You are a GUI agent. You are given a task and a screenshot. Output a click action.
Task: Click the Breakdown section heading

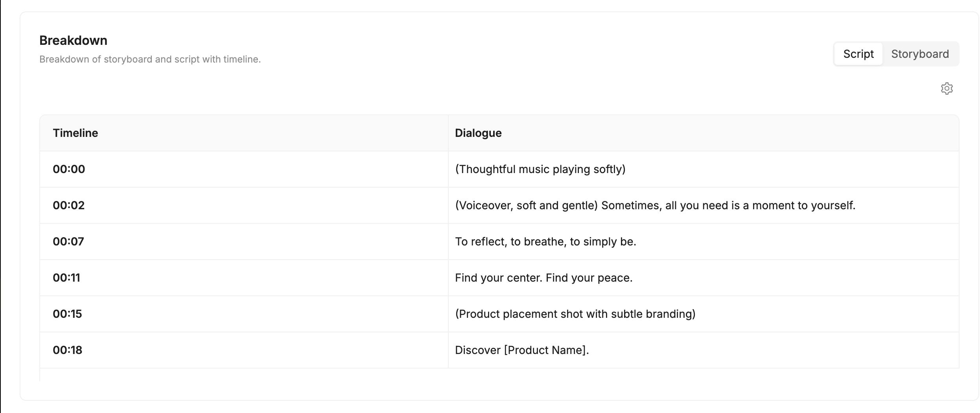tap(74, 41)
